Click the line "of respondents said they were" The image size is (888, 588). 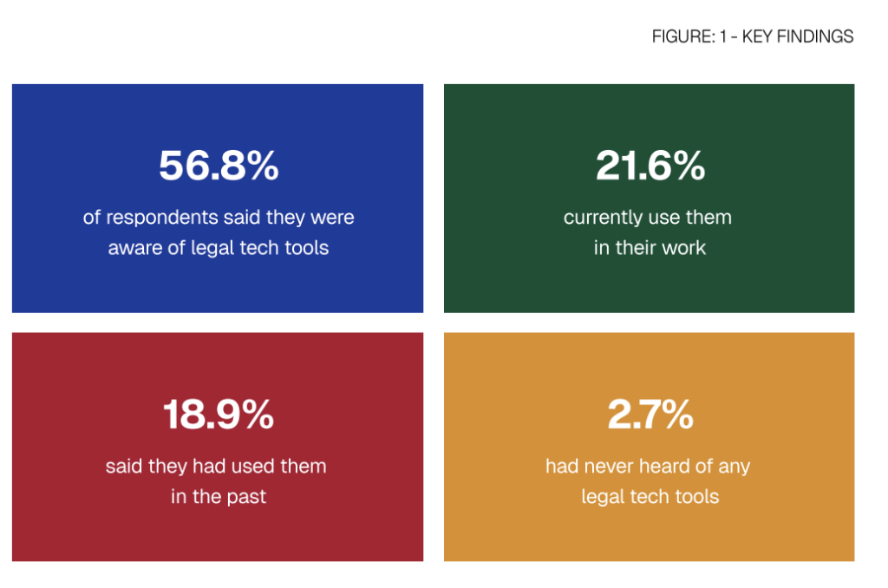click(219, 217)
